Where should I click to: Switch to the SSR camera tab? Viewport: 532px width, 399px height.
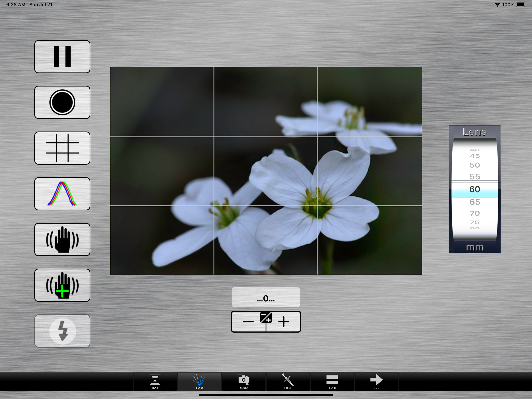(244, 382)
